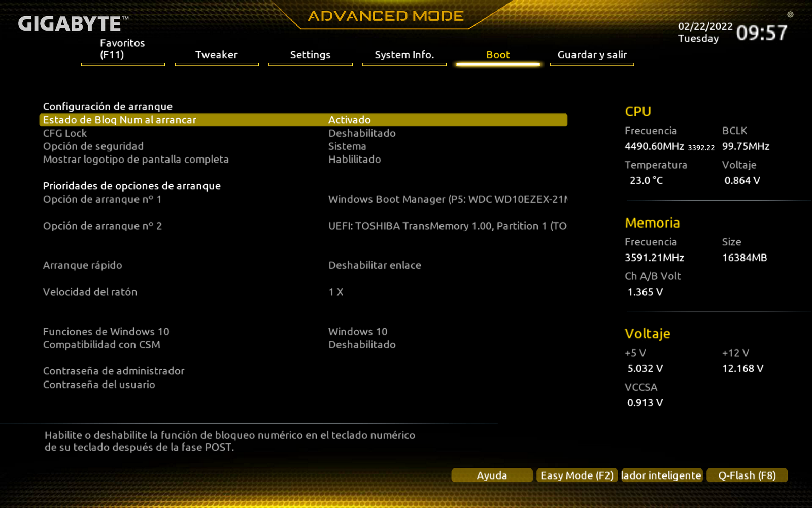Change CFG Lock Deshabilitado value
The width and height of the screenshot is (812, 508).
[x=362, y=133]
